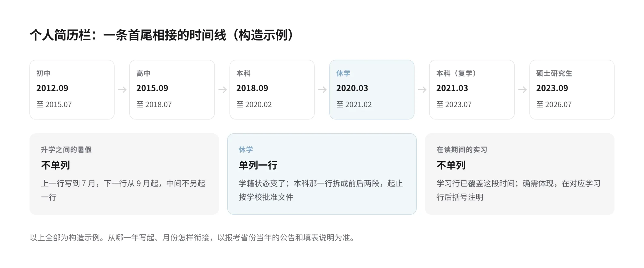Click the arrow before the 硕士研究生 card

[522, 90]
